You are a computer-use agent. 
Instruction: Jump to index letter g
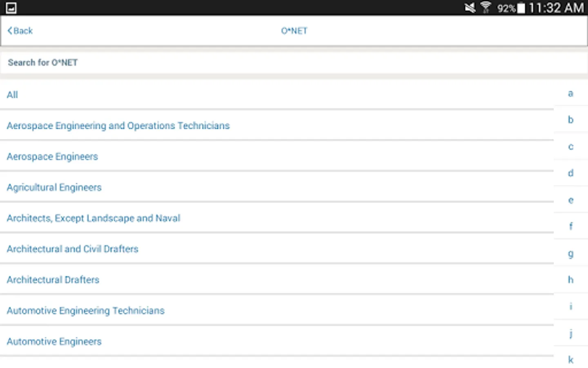[571, 254]
